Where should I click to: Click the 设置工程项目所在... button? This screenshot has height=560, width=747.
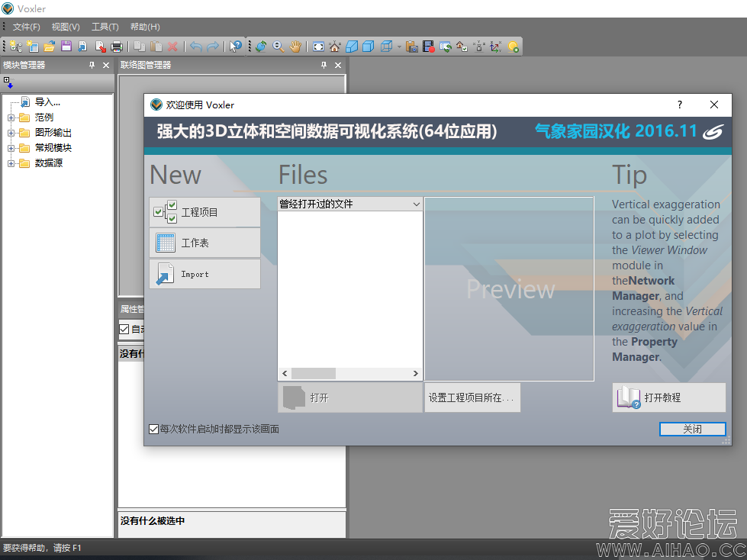pyautogui.click(x=472, y=397)
